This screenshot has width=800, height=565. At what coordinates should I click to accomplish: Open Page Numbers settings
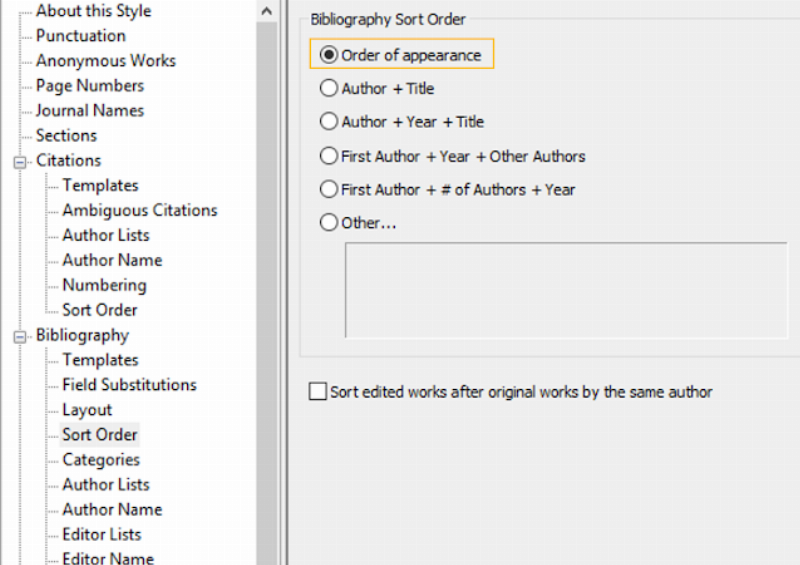click(90, 86)
